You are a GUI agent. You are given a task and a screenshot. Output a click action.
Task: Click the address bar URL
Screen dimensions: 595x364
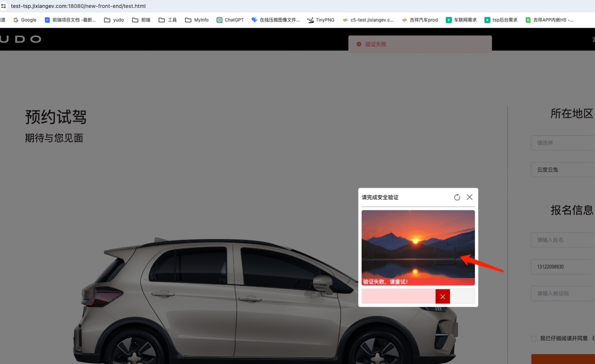(78, 6)
